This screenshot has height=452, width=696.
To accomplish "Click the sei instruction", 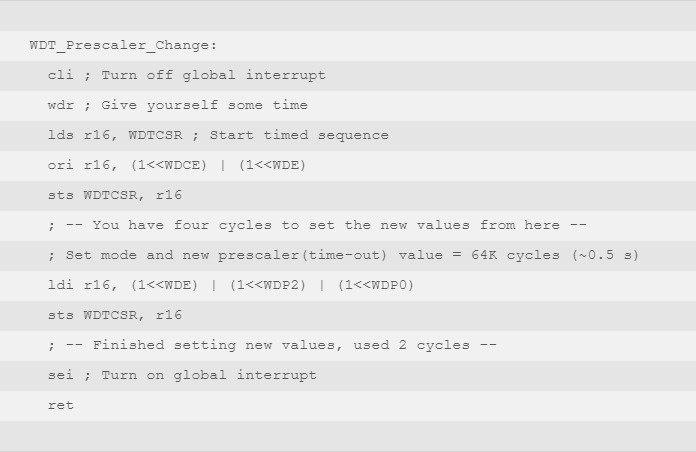I will point(61,375).
